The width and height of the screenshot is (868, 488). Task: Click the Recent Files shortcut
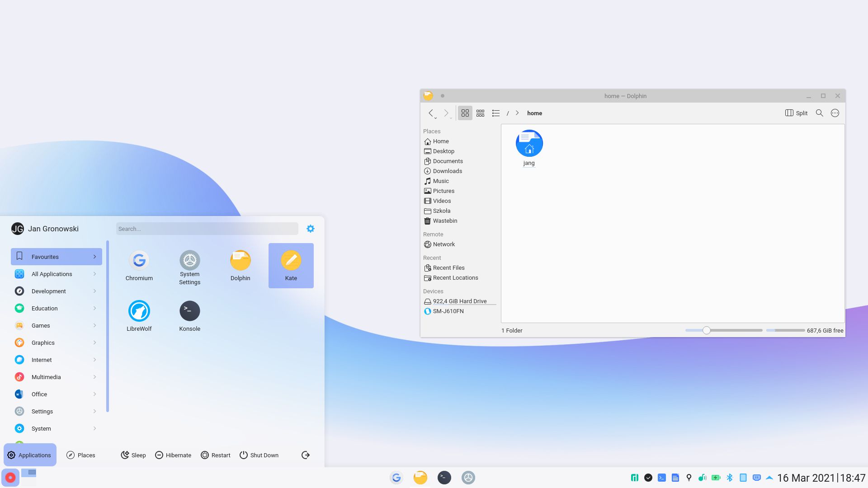point(449,267)
